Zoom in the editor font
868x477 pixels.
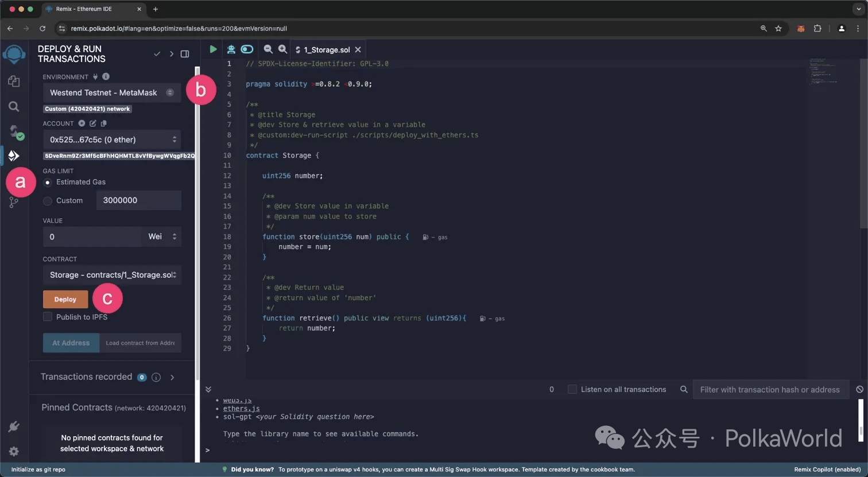pos(282,49)
